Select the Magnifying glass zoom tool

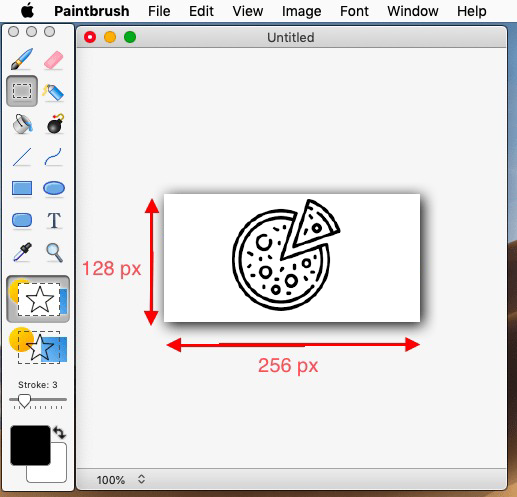(54, 252)
